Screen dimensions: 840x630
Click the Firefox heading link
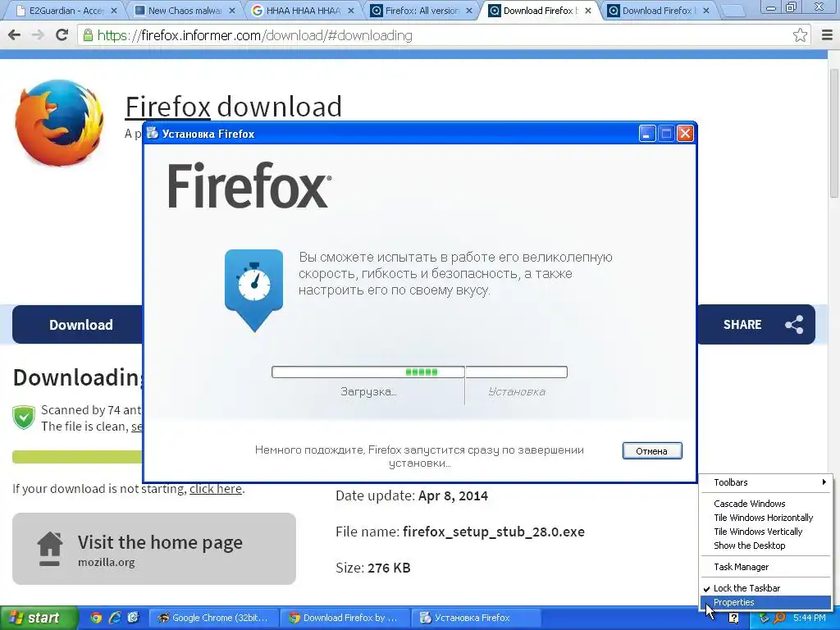[x=167, y=106]
